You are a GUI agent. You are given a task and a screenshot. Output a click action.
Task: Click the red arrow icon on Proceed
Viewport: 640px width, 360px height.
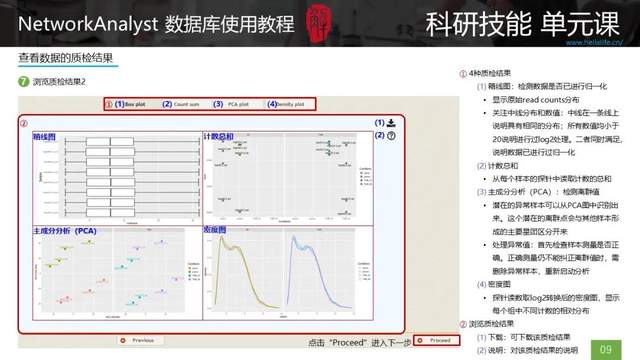click(420, 340)
